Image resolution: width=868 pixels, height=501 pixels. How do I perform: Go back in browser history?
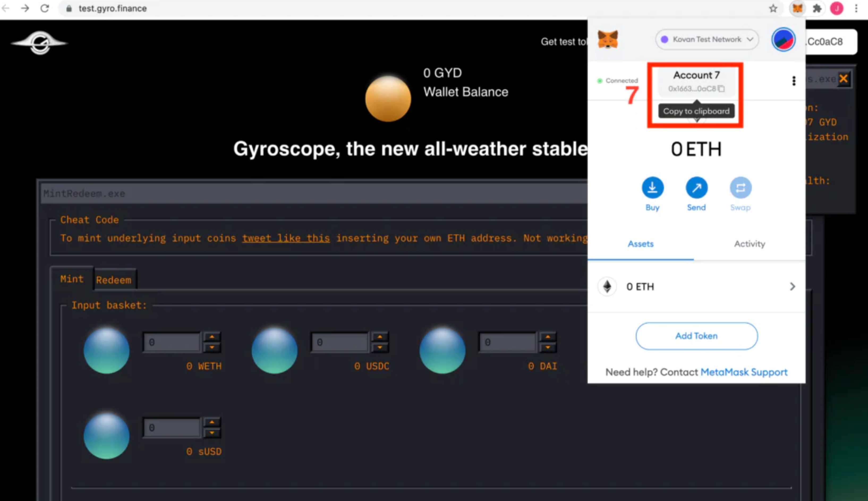[6, 8]
